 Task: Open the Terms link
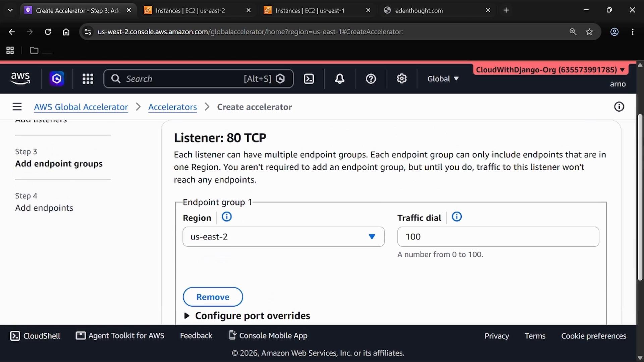535,336
